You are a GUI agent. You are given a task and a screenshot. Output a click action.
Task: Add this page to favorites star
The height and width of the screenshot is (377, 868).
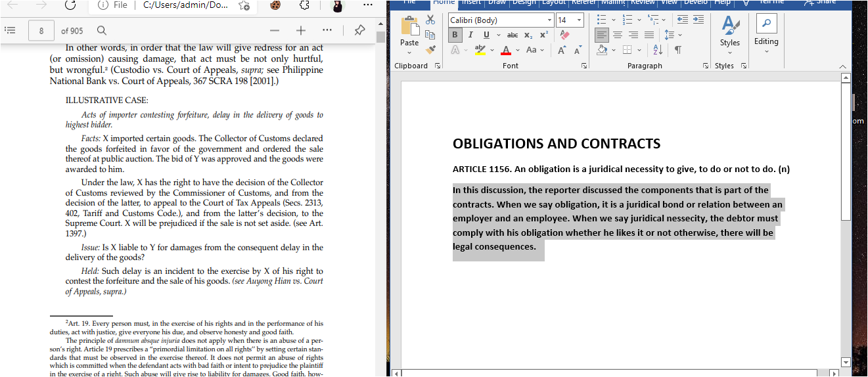click(244, 5)
